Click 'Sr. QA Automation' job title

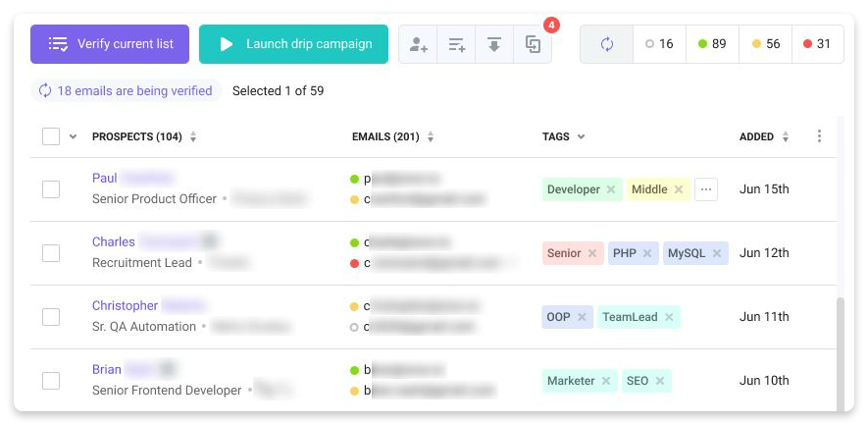point(144,327)
